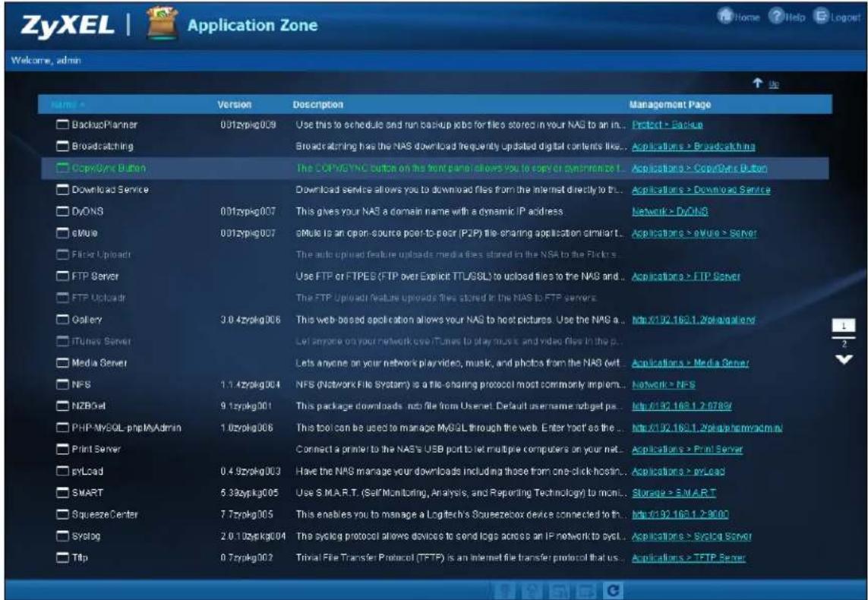This screenshot has width=868, height=600.
Task: Select the SMART package icon
Action: coord(62,492)
